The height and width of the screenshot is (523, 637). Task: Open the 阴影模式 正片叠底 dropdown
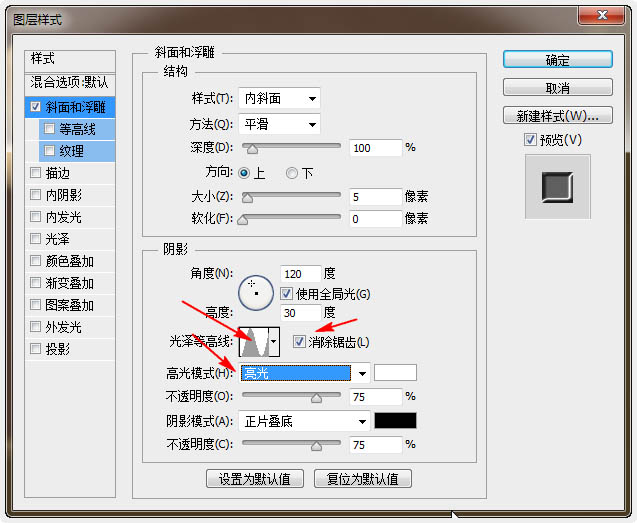pyautogui.click(x=304, y=421)
